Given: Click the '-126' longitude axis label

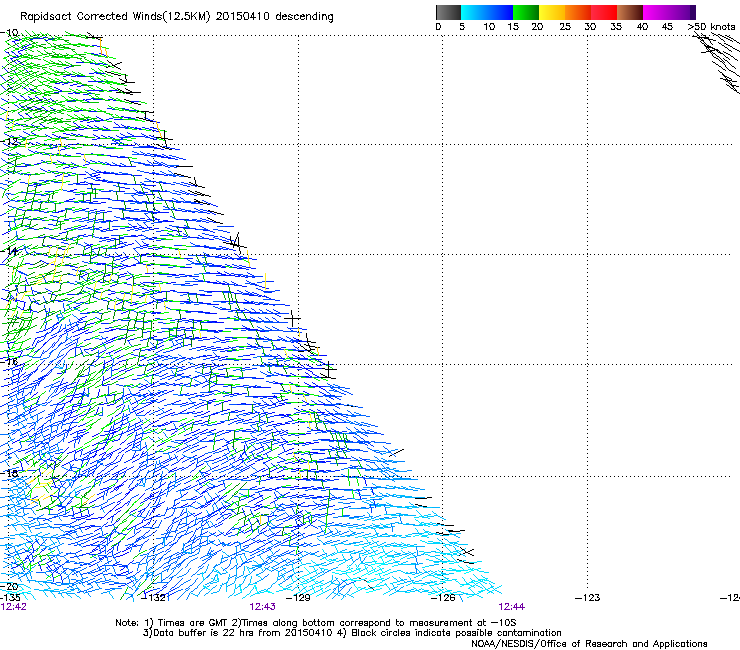Looking at the screenshot, I should [x=443, y=598].
